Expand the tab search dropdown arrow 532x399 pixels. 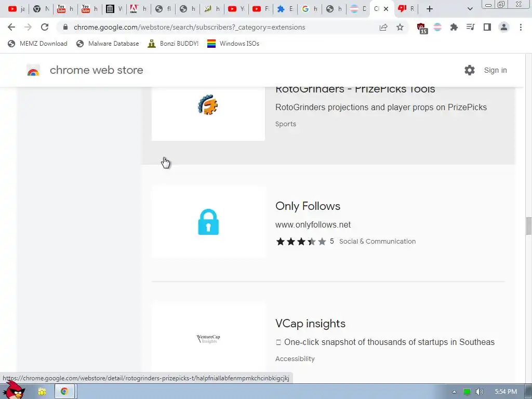(x=470, y=9)
